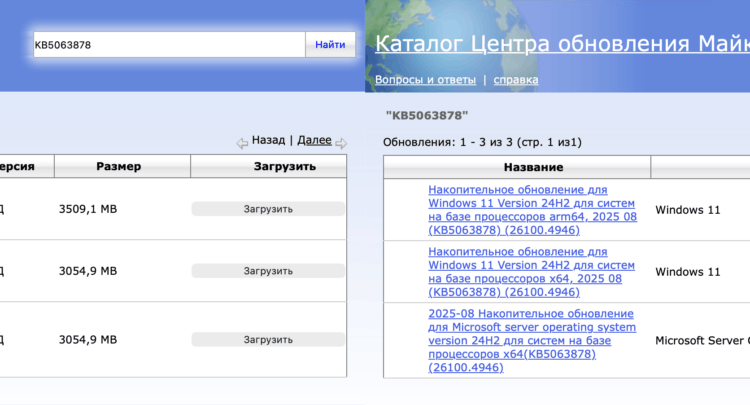Open the arm64 Windows 11 24H2 update link
Viewport: 750px width, 405px height.
[x=532, y=210]
